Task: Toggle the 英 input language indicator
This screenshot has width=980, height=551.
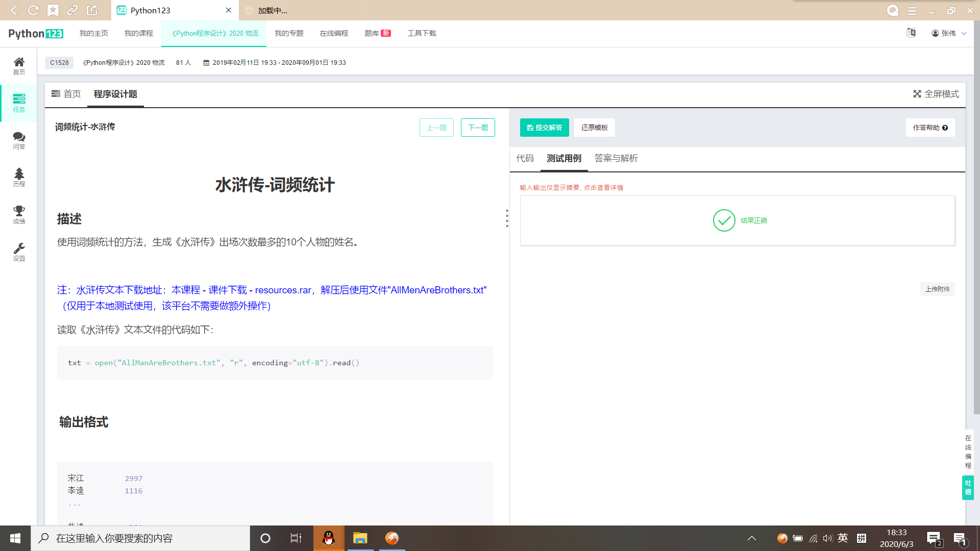Action: point(843,538)
